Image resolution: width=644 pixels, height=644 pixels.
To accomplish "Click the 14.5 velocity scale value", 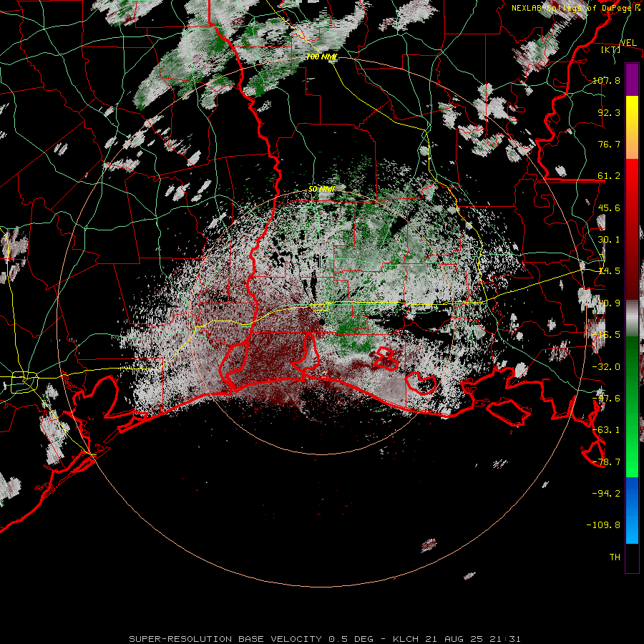I will click(x=609, y=271).
